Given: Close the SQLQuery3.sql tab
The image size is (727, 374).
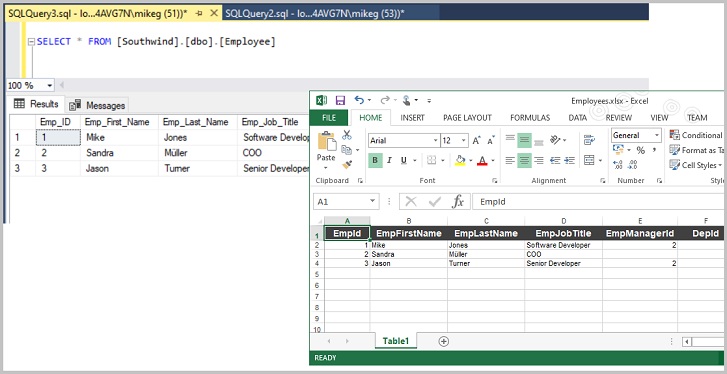Looking at the screenshot, I should pyautogui.click(x=214, y=14).
